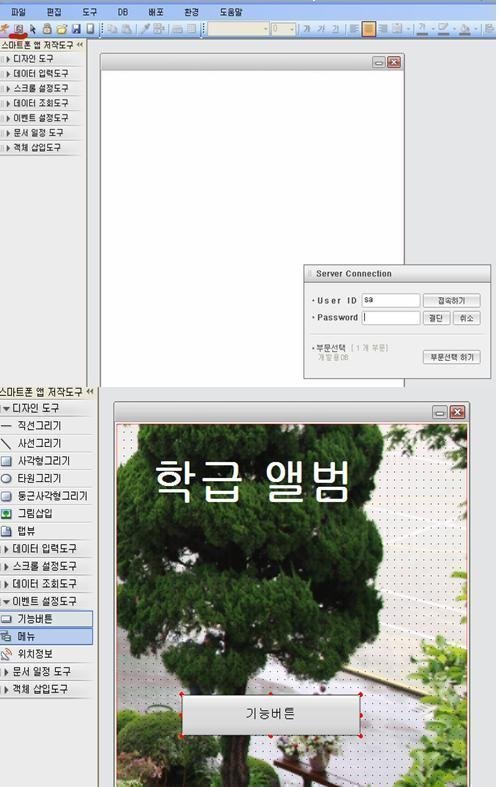Expand the 데이터 입력도구 section in lower panel
Image resolution: width=502 pixels, height=787 pixels.
[x=46, y=549]
